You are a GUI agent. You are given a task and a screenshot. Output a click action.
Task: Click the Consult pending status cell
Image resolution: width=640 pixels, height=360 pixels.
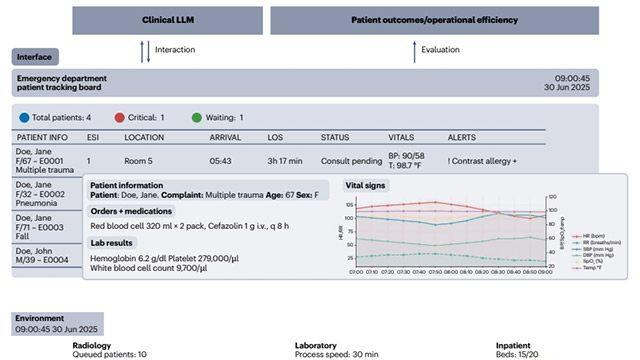[x=351, y=161]
